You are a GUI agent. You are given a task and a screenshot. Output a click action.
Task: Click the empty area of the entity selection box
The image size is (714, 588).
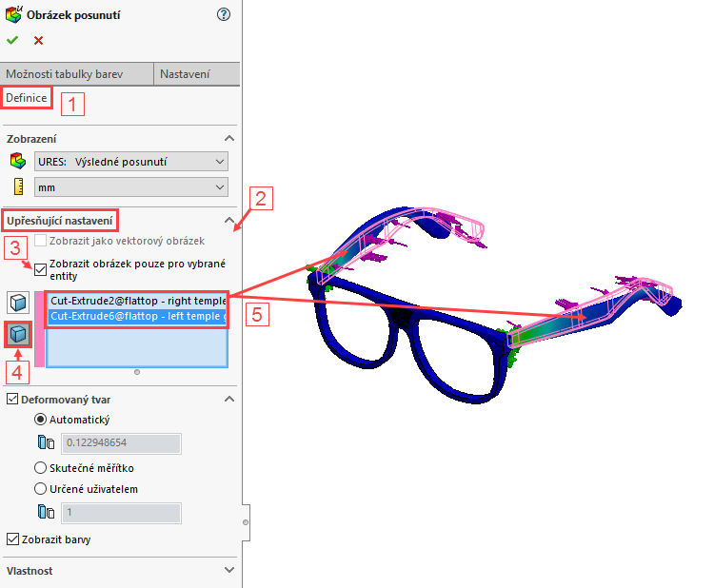(x=136, y=346)
